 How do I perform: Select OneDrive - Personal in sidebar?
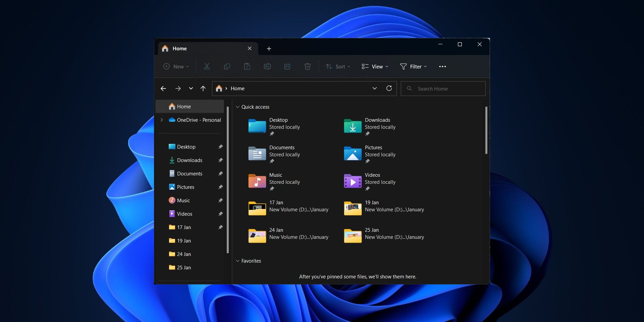coord(199,120)
